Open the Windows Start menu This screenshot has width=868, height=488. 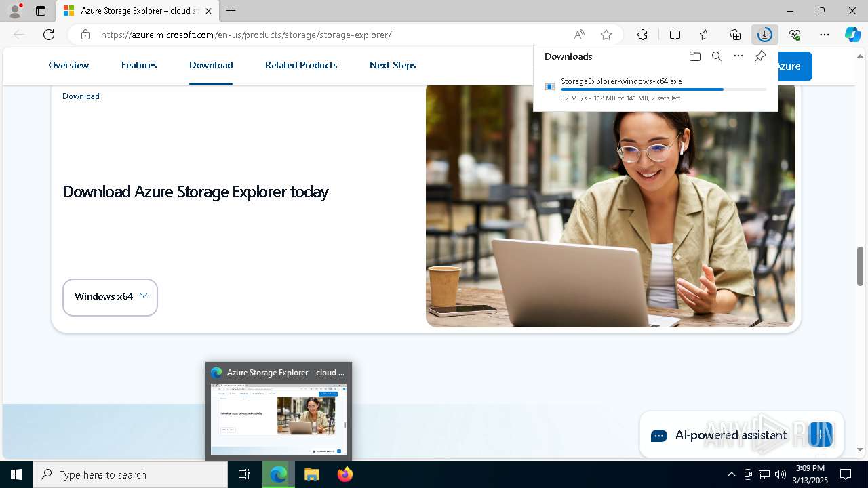click(x=16, y=474)
